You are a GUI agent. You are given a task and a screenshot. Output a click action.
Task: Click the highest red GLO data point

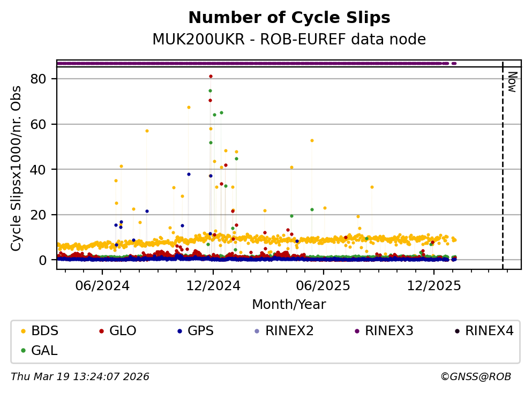tap(211, 77)
